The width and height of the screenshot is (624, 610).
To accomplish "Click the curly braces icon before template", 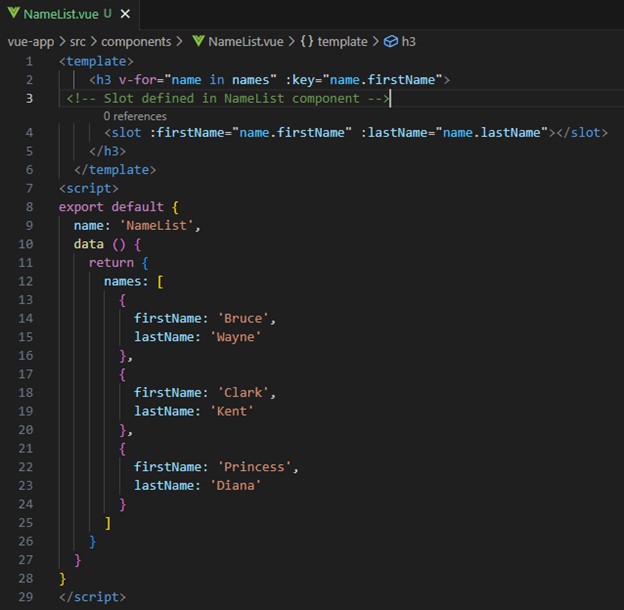I will [307, 41].
